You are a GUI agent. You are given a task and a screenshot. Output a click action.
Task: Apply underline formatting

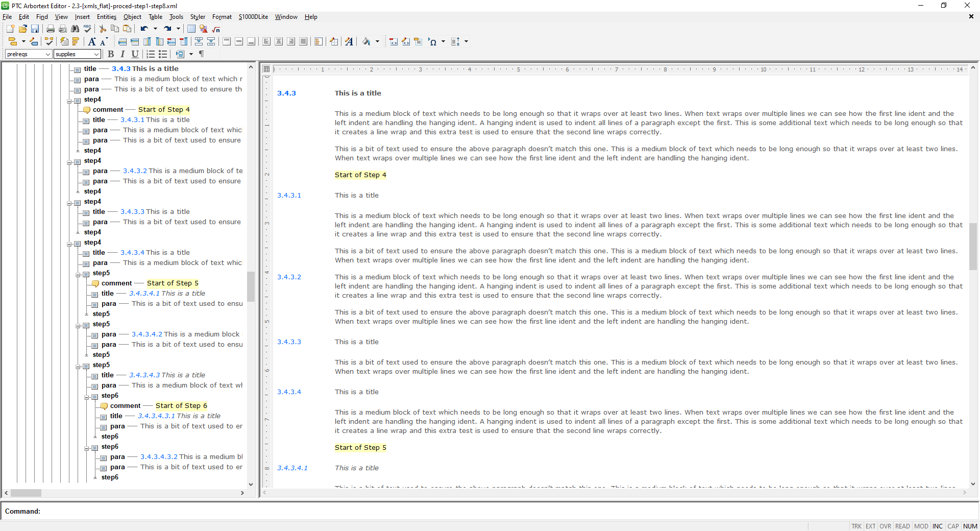[135, 55]
